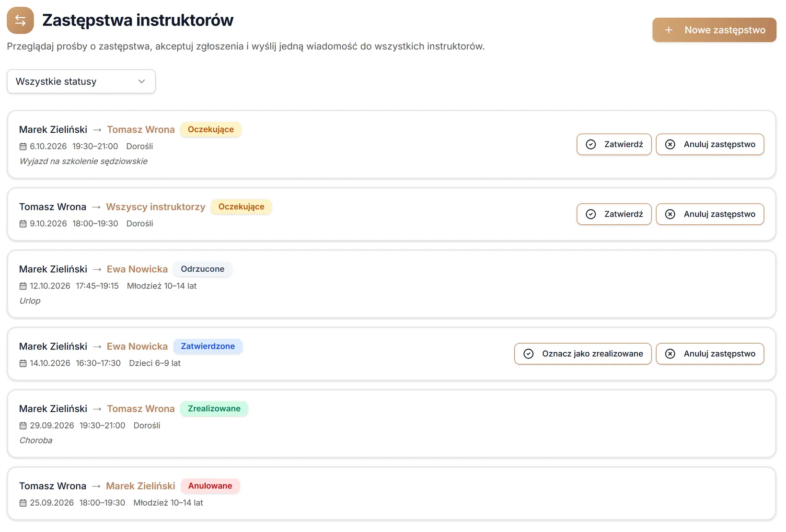Click the chevron in the status filter
The image size is (786, 532).
click(x=141, y=81)
